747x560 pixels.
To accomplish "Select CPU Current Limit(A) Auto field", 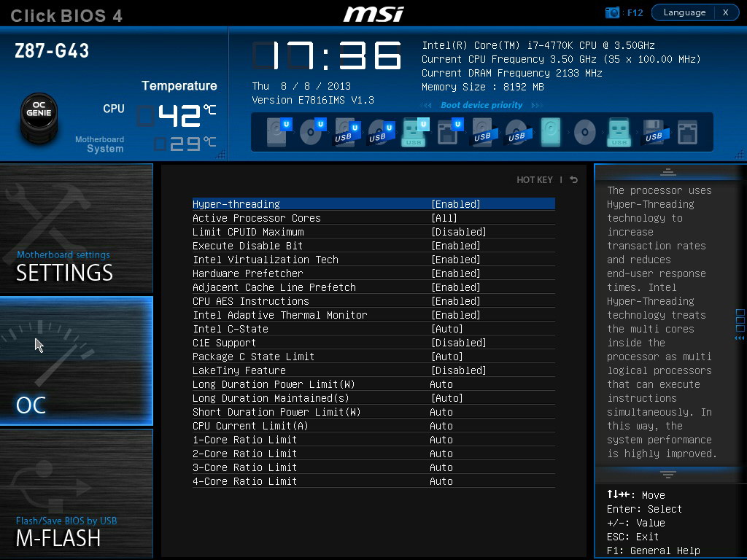I will 441,425.
